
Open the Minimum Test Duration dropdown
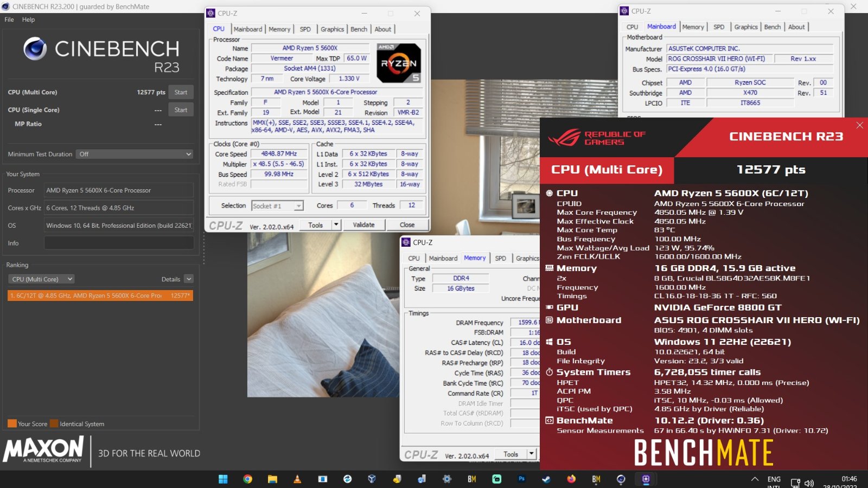(x=135, y=154)
